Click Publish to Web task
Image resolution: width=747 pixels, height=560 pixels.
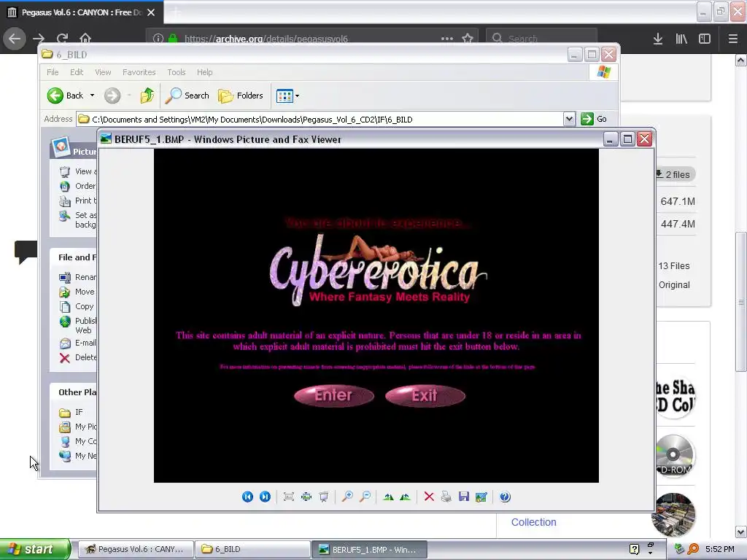[x=77, y=325]
